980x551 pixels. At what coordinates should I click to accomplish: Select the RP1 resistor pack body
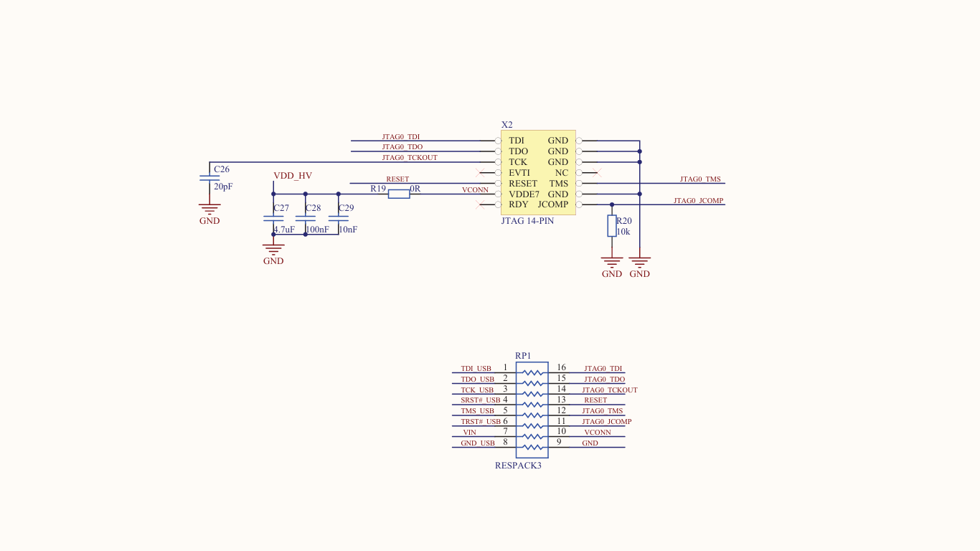tap(532, 410)
